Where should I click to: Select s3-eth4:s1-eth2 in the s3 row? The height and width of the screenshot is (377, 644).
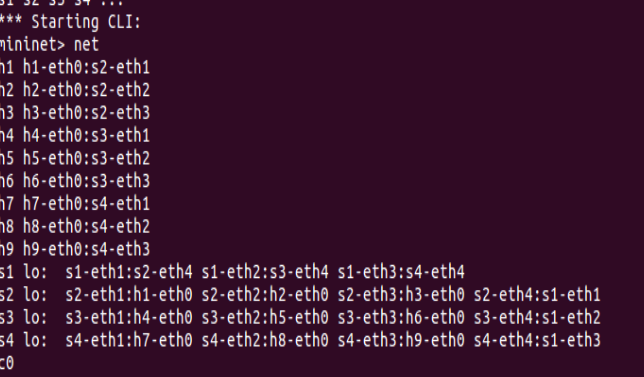click(537, 317)
